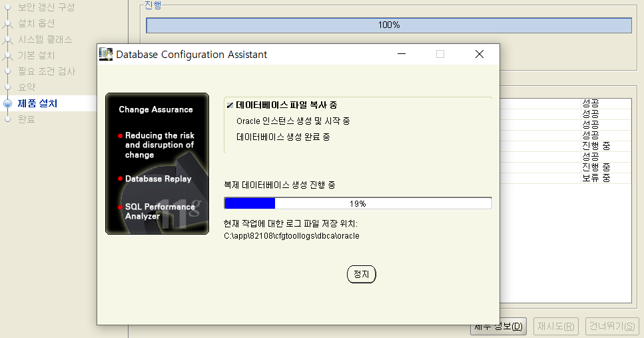Click the '데이터베이스 파일 복사 중' step text

pos(286,105)
